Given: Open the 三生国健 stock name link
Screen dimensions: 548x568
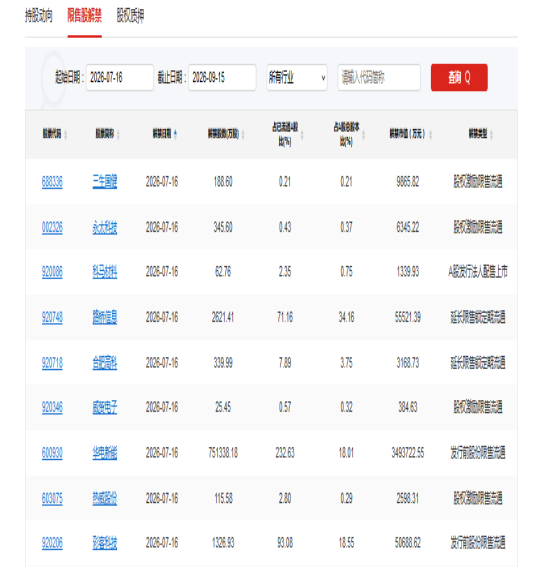Looking at the screenshot, I should point(105,181).
